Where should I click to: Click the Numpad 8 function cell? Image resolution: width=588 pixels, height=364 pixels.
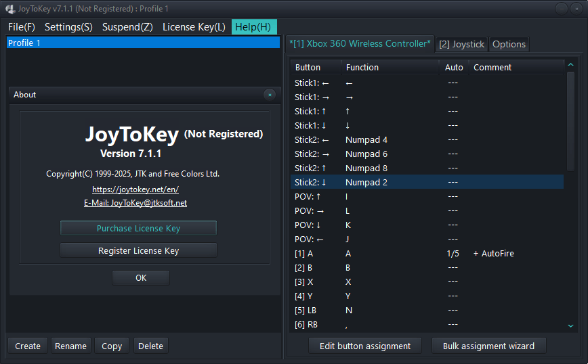366,168
